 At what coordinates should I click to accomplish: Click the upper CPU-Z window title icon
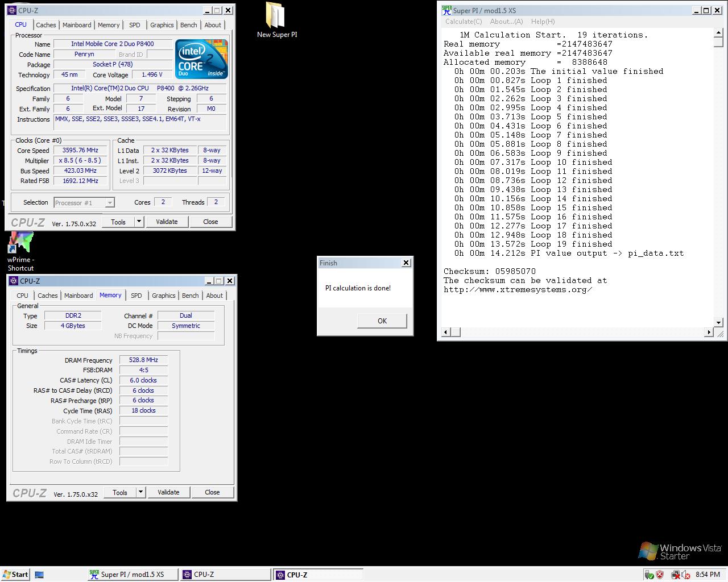(x=12, y=10)
